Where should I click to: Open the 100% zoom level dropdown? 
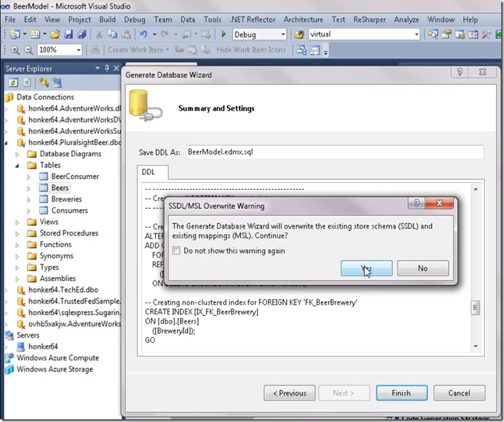[78, 50]
